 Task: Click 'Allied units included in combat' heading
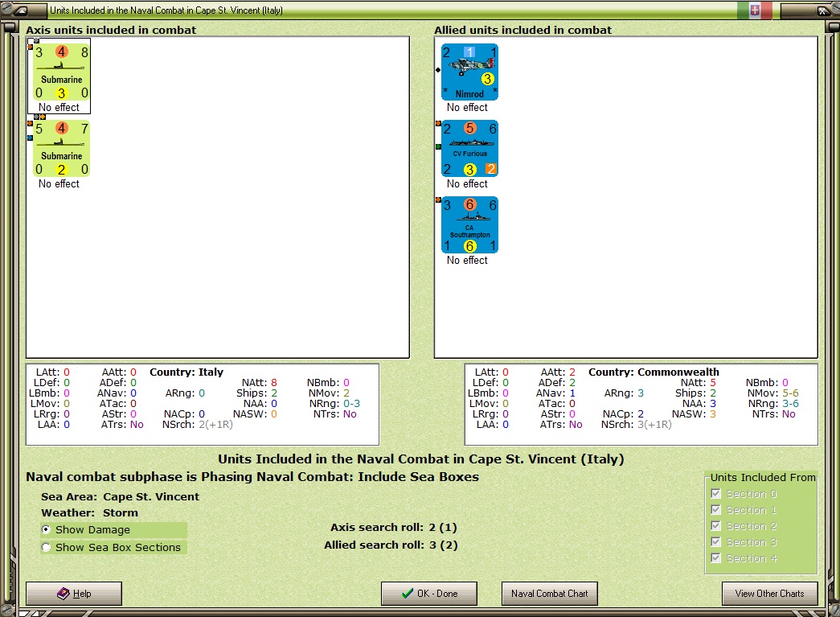522,30
